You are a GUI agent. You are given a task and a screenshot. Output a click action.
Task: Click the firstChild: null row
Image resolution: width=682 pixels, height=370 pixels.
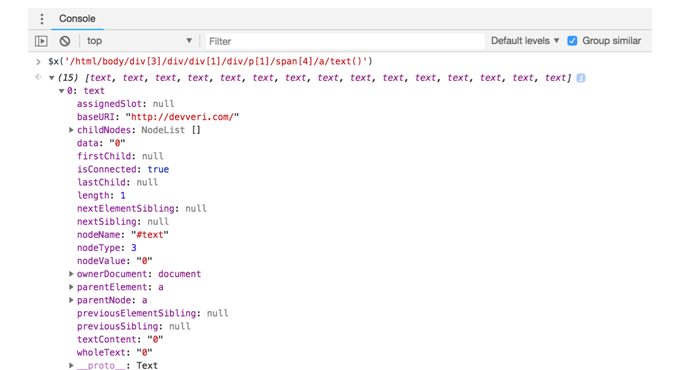(120, 156)
